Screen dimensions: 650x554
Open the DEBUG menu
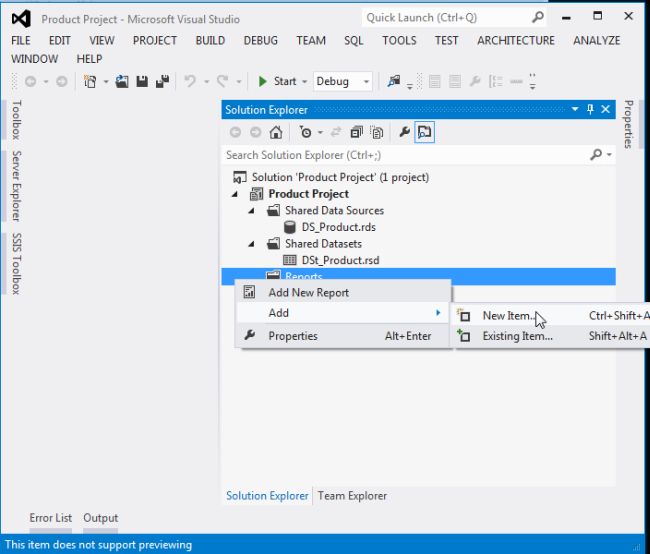[x=260, y=40]
